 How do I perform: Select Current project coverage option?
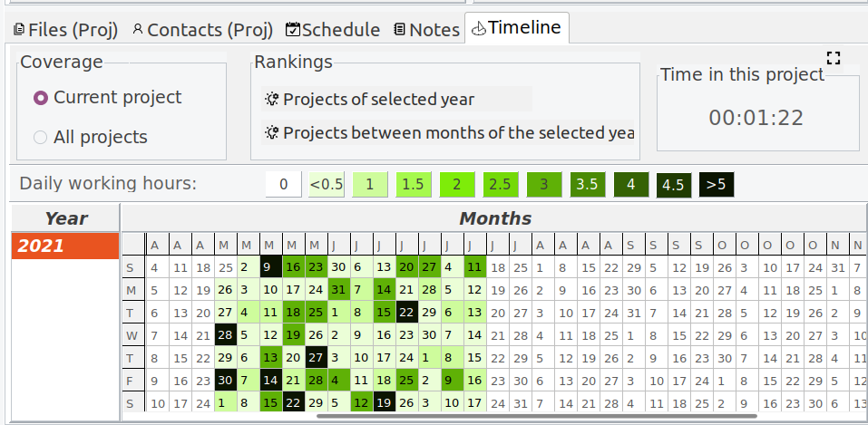[x=107, y=98]
